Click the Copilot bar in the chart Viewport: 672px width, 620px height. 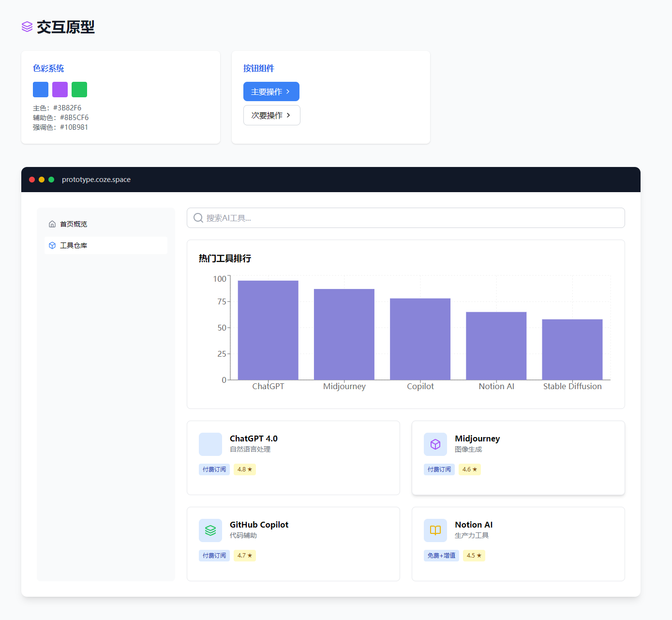click(420, 339)
